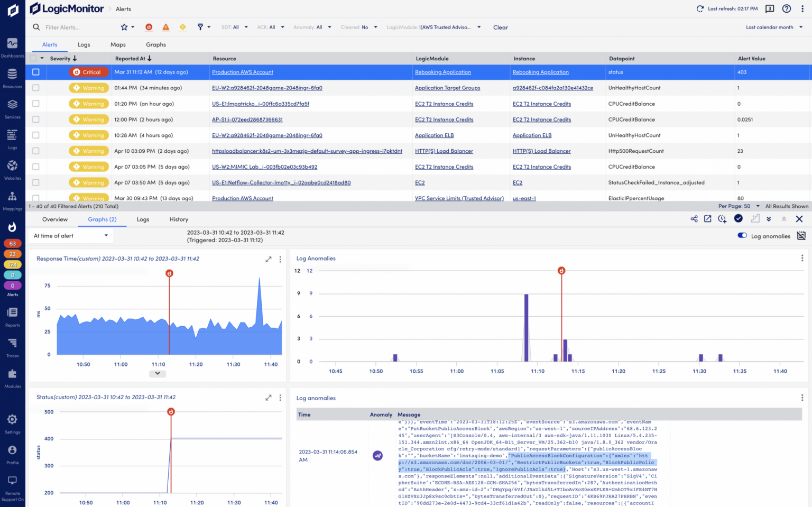
Task: Open the Dashboards section in the sidebar
Action: [12, 47]
